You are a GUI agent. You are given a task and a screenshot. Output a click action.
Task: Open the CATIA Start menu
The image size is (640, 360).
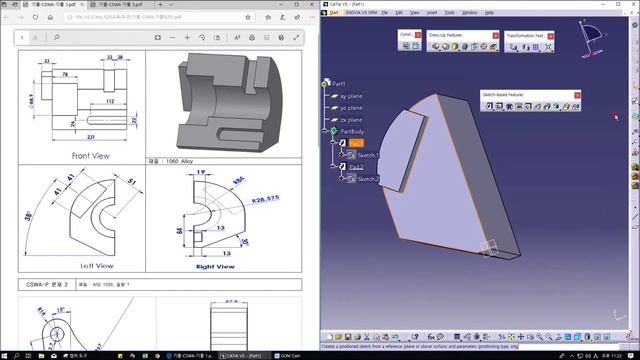click(334, 13)
